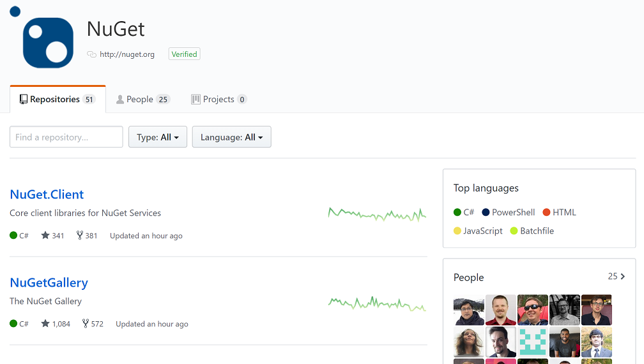Open first member avatar with snowy background
The image size is (644, 364).
coord(469,310)
